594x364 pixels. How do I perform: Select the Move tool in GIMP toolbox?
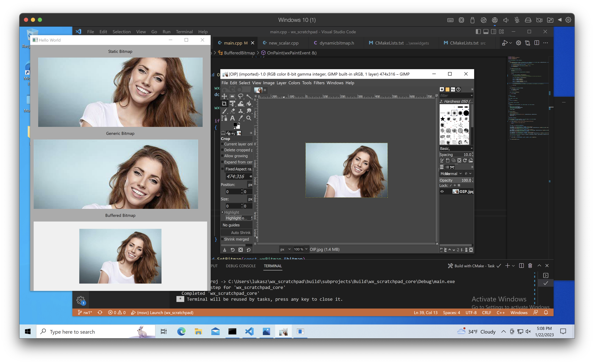point(224,96)
